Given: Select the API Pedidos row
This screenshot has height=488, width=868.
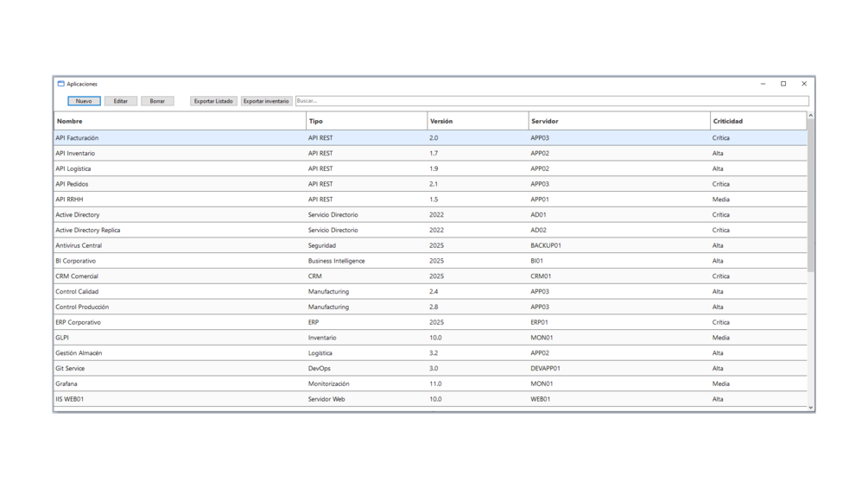Looking at the screenshot, I should (430, 184).
